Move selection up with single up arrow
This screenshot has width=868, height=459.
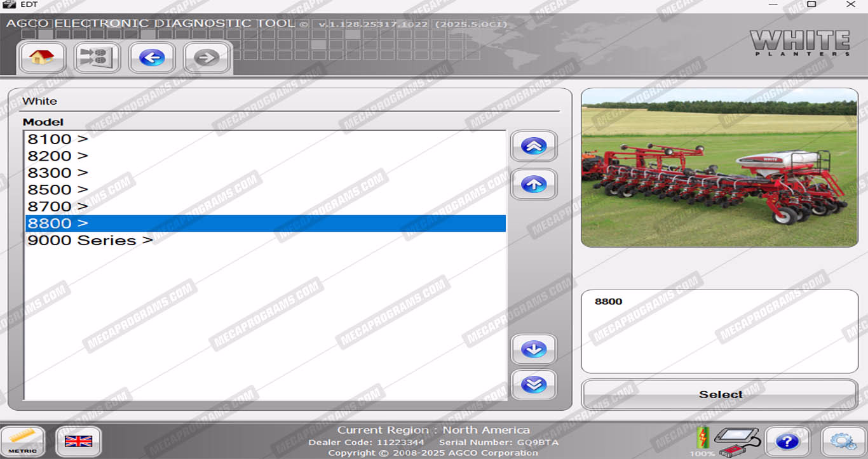pyautogui.click(x=534, y=184)
